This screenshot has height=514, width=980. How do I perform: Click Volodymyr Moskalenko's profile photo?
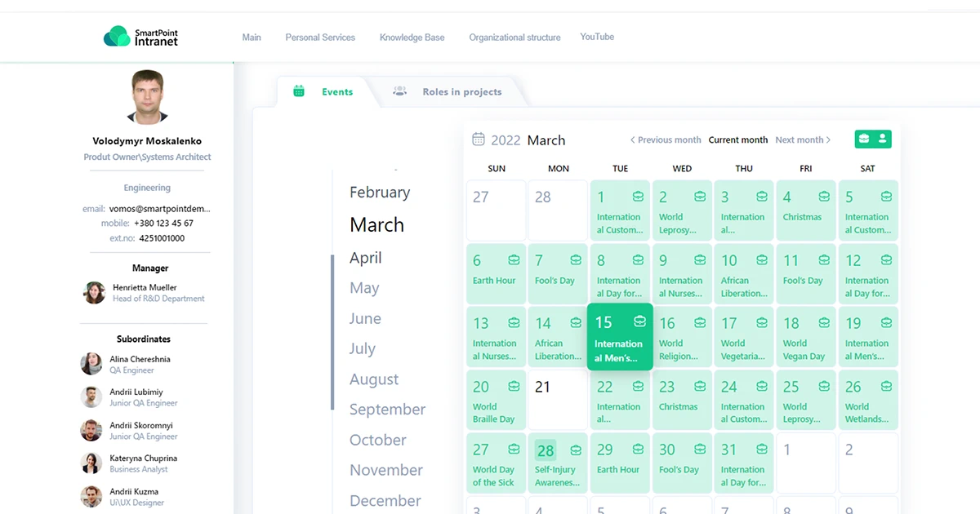147,96
